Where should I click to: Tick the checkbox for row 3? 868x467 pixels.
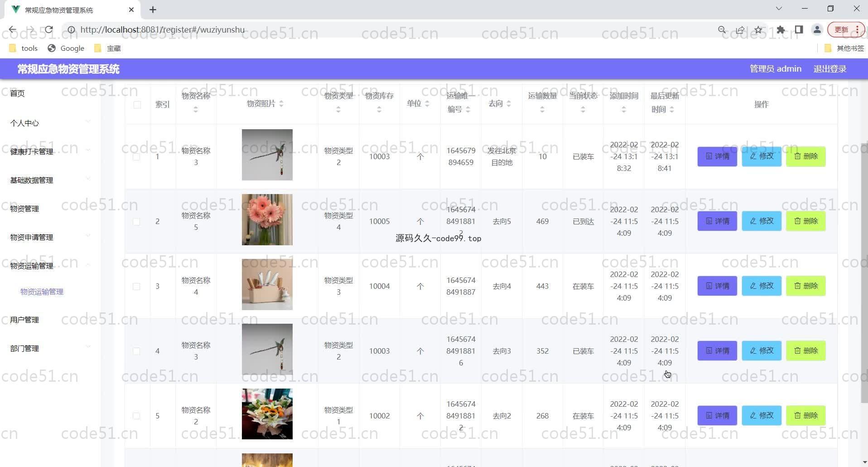tap(136, 287)
